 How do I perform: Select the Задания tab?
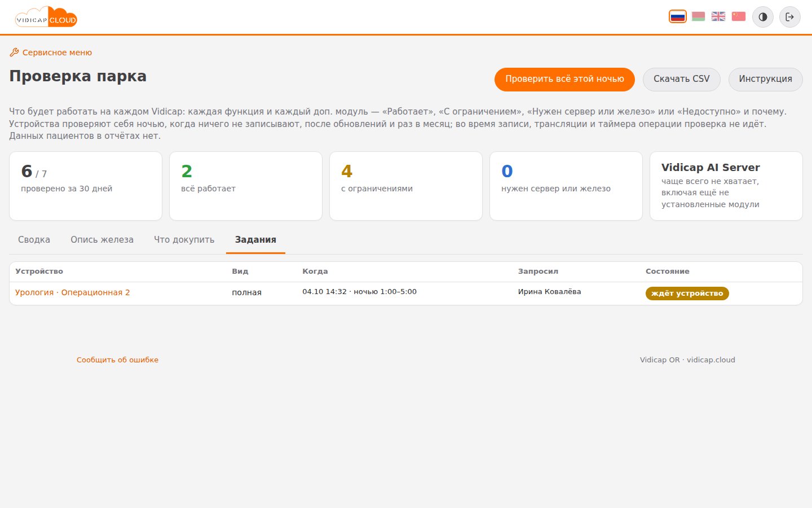(x=255, y=240)
